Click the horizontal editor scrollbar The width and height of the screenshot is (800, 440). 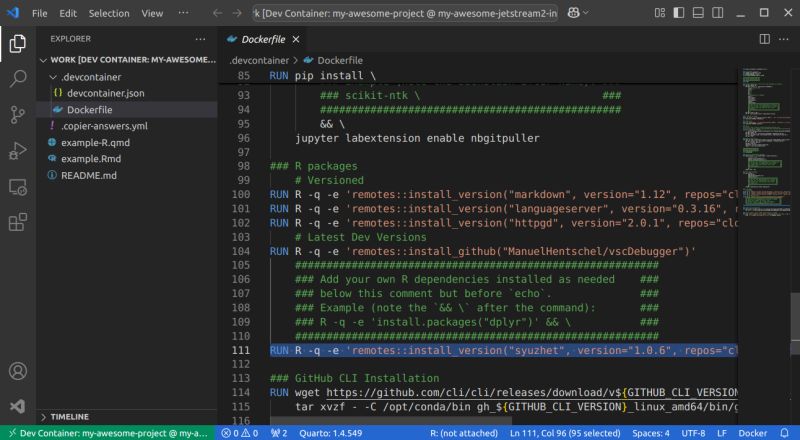[390, 421]
